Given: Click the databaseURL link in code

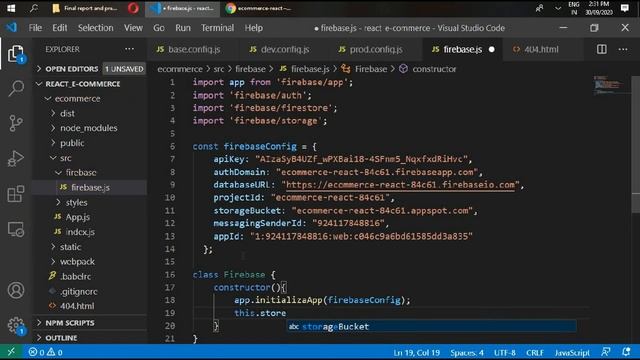Looking at the screenshot, I should [400, 185].
